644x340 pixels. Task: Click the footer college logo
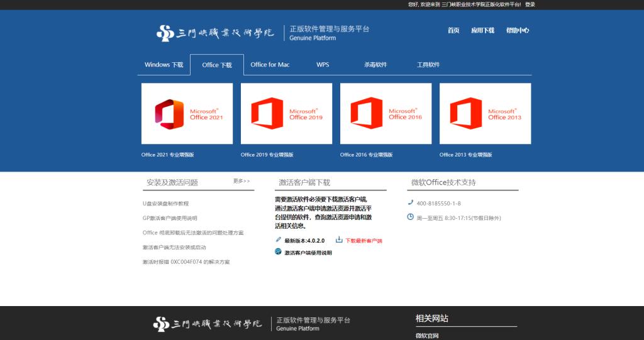click(208, 324)
